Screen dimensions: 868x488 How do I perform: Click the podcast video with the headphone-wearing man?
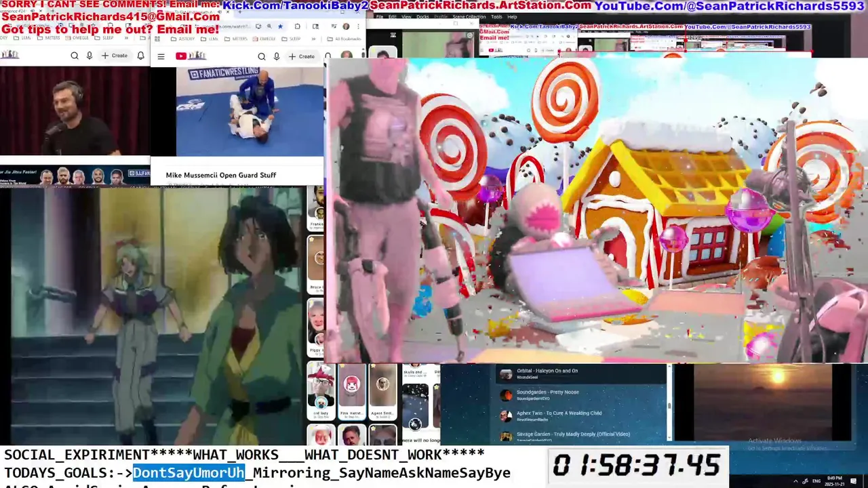coord(75,111)
